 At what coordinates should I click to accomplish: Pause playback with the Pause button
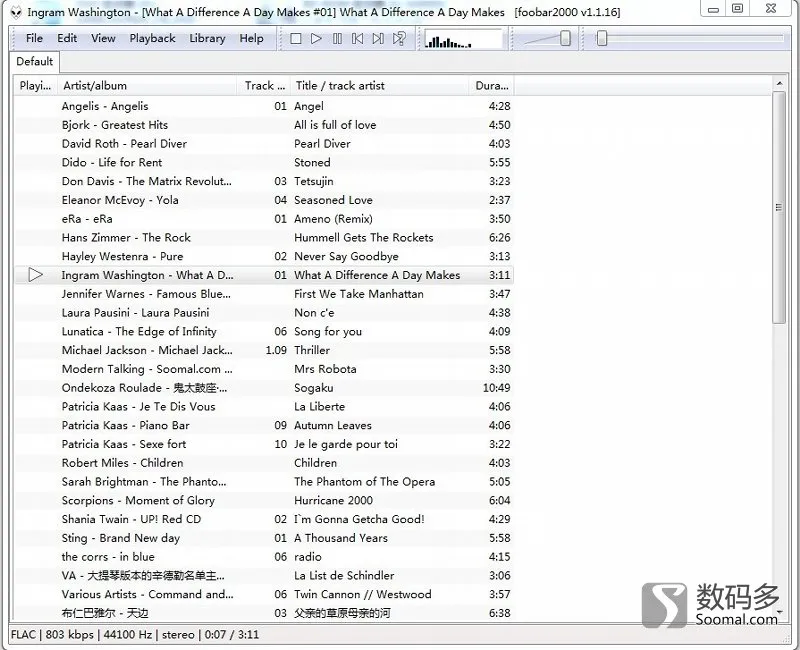337,39
